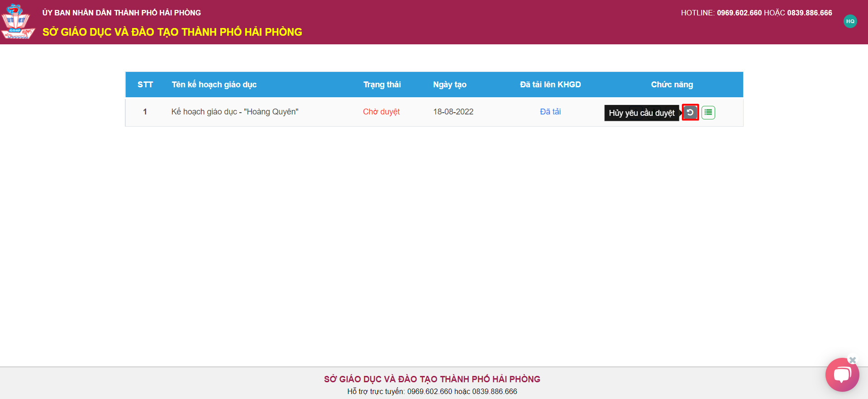The width and height of the screenshot is (868, 399).
Task: Click the date 18-08-2022 cell
Action: pyautogui.click(x=453, y=112)
